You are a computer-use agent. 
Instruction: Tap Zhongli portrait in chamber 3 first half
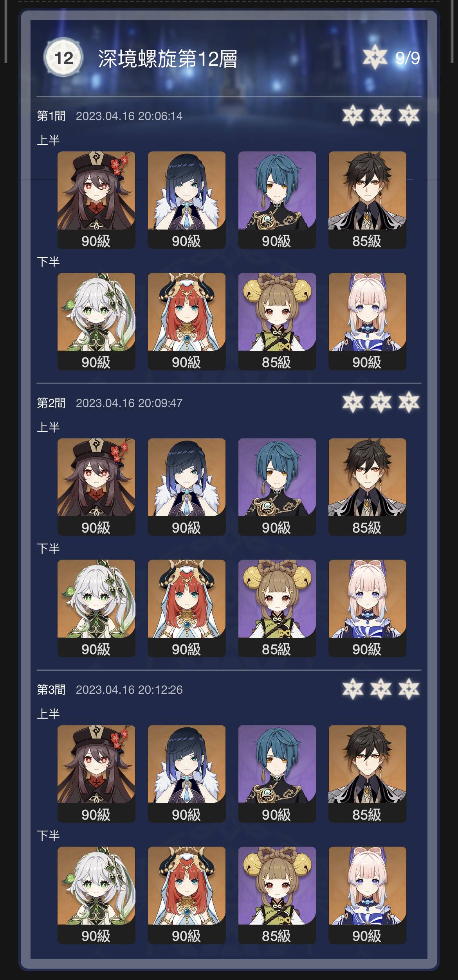[x=367, y=774]
